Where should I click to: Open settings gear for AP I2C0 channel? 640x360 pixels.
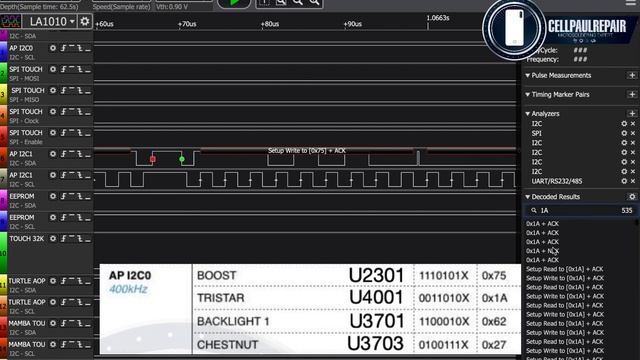tap(53, 48)
